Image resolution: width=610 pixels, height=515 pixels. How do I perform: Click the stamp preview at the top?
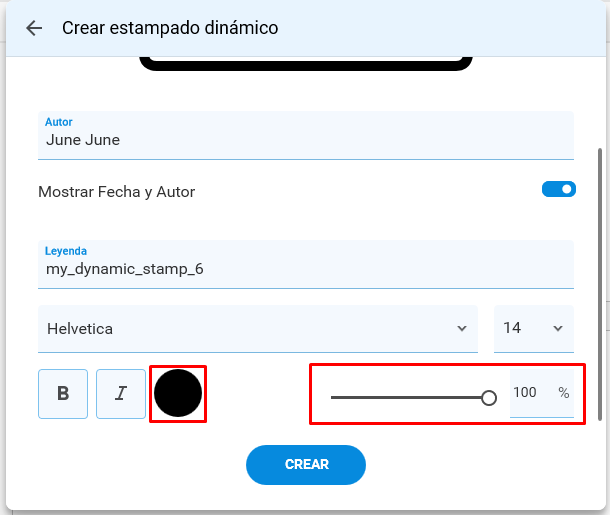click(x=306, y=64)
